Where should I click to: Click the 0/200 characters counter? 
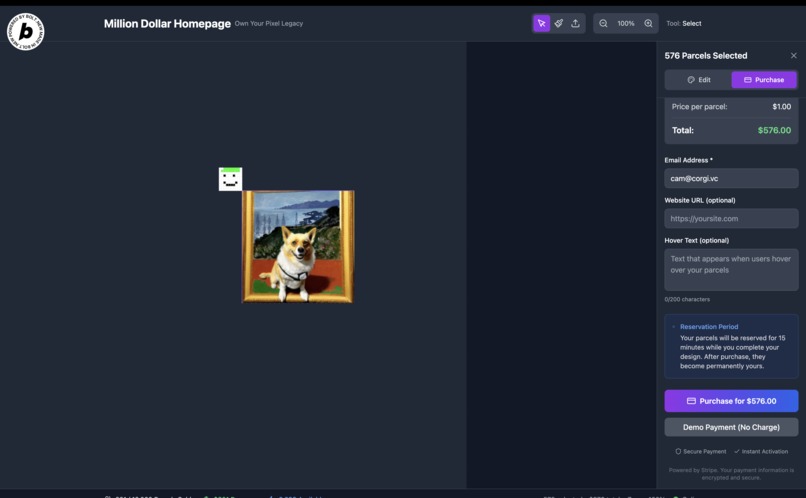tap(687, 299)
